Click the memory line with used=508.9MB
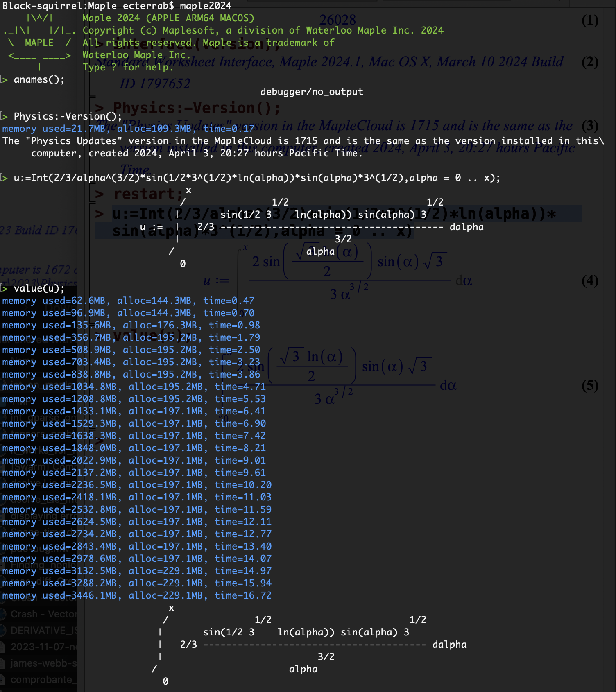The image size is (616, 692). 131,350
